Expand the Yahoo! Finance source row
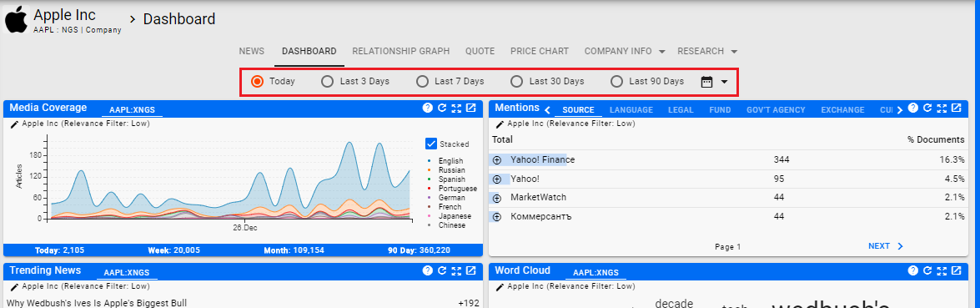 [497, 160]
